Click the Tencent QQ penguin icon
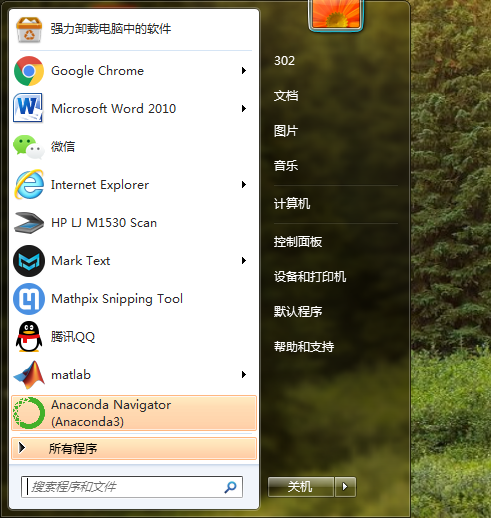 coord(29,337)
